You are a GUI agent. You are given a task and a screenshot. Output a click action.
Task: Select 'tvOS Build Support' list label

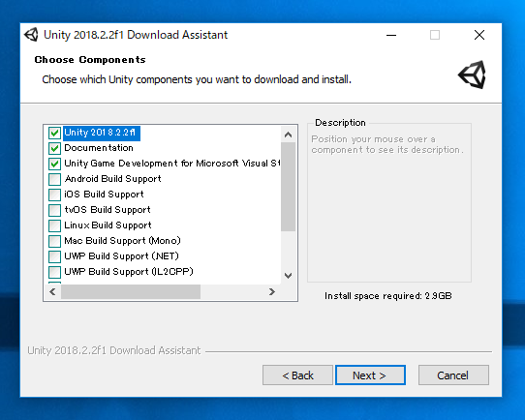point(108,210)
